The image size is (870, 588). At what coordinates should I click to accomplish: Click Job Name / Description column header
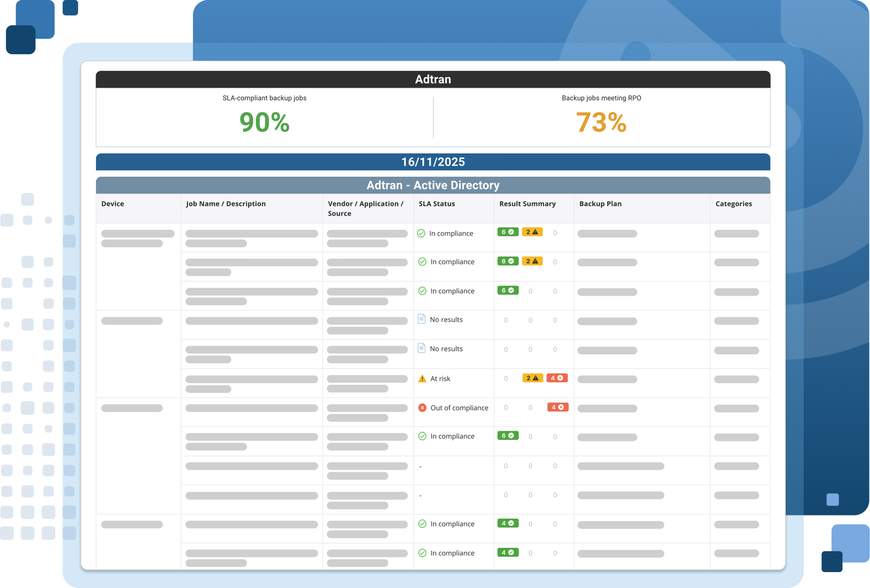225,204
